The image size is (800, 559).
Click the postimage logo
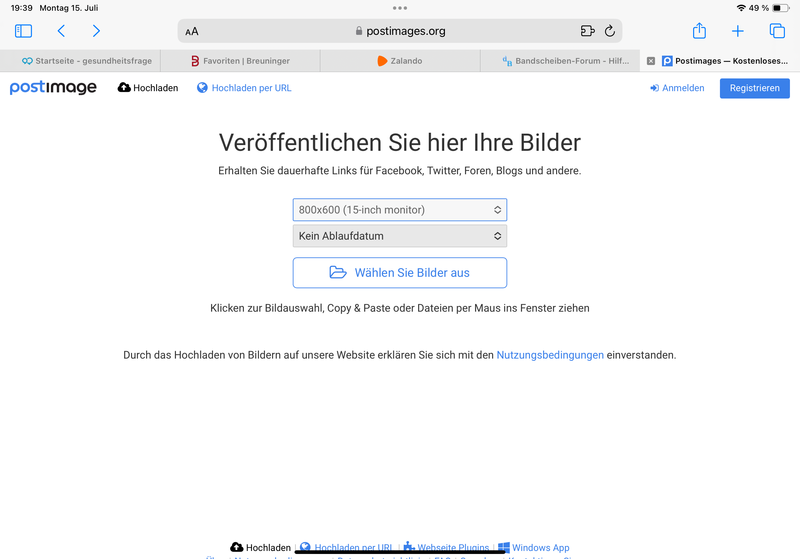point(53,88)
